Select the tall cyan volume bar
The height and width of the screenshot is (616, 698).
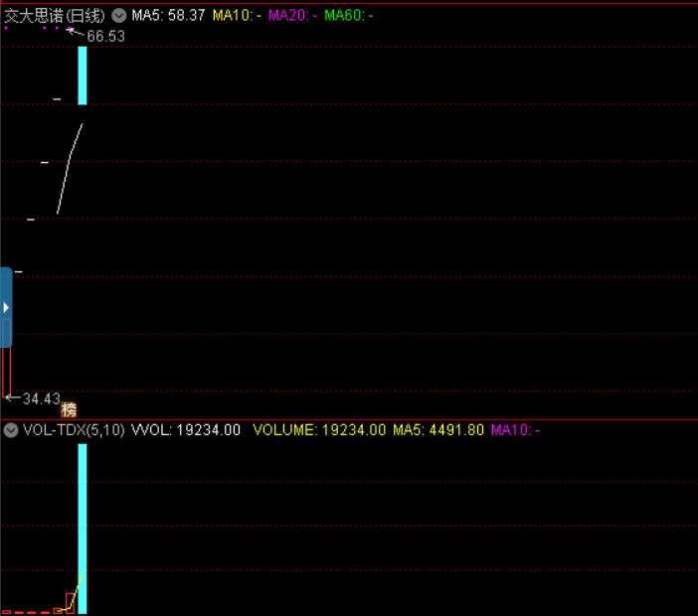[x=83, y=529]
